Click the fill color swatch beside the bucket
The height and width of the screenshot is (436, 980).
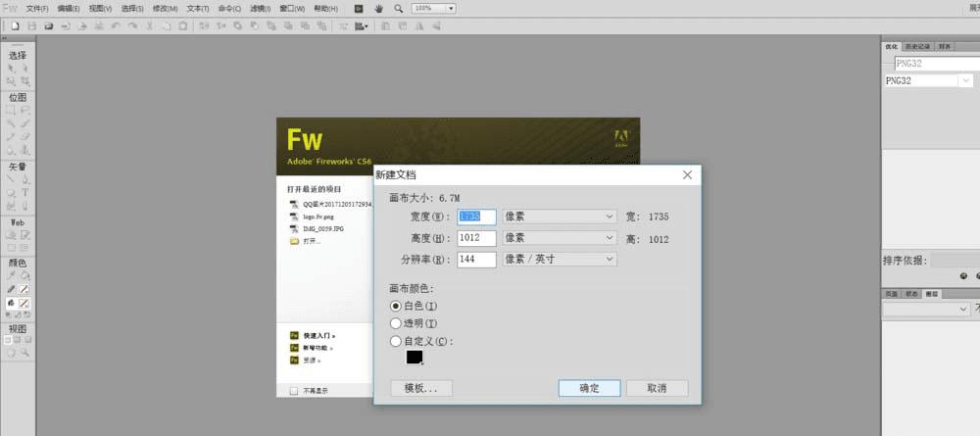tap(24, 304)
